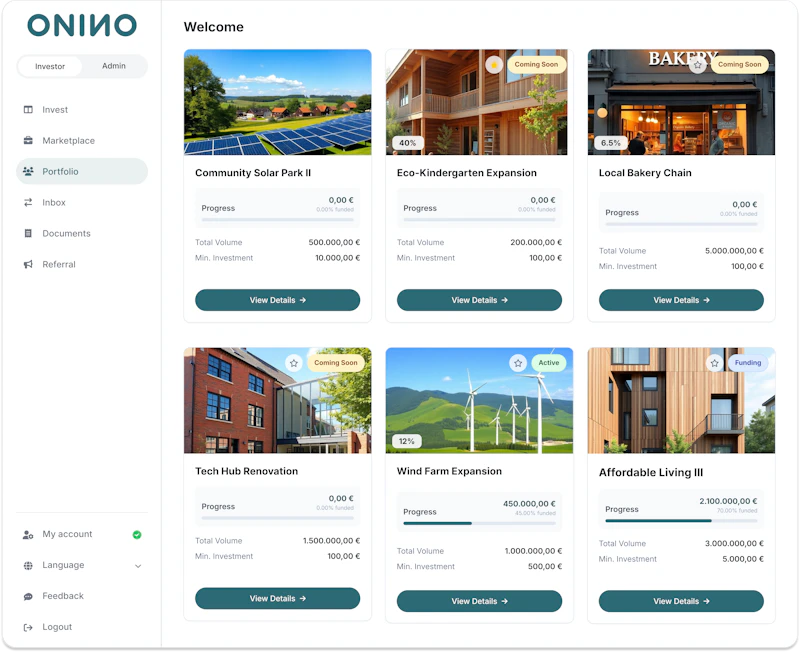Click the Feedback chat bubble icon
This screenshot has width=800, height=652.
tap(28, 596)
